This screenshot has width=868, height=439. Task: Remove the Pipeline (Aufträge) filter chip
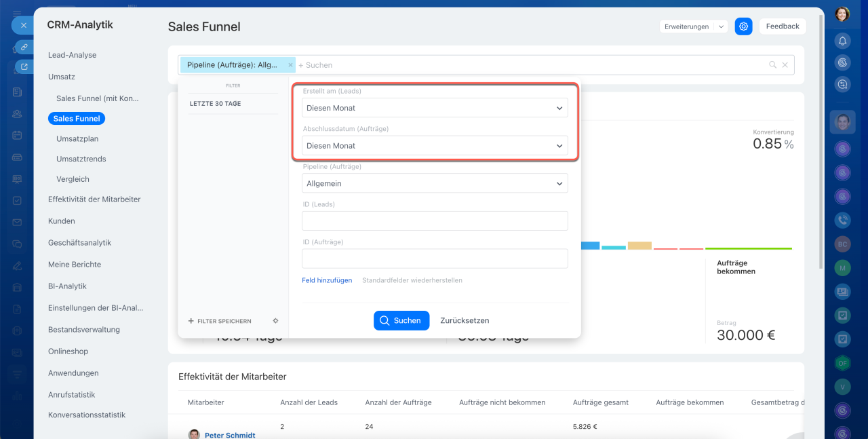coord(291,65)
